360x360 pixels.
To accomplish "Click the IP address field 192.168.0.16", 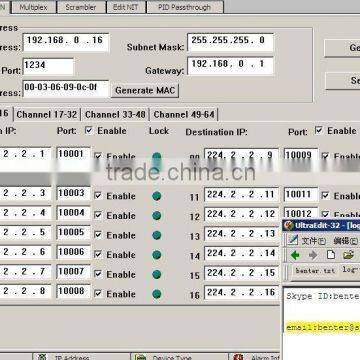I will [x=66, y=42].
